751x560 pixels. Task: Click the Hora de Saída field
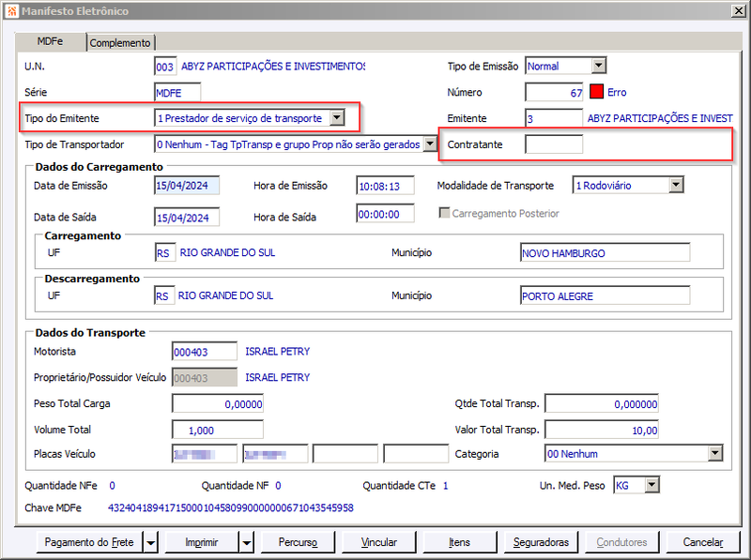386,214
